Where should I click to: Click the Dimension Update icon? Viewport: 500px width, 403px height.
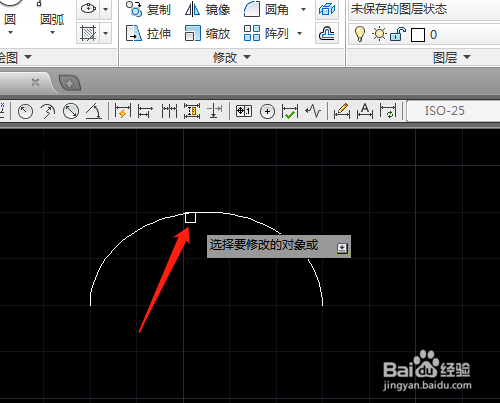(x=388, y=111)
